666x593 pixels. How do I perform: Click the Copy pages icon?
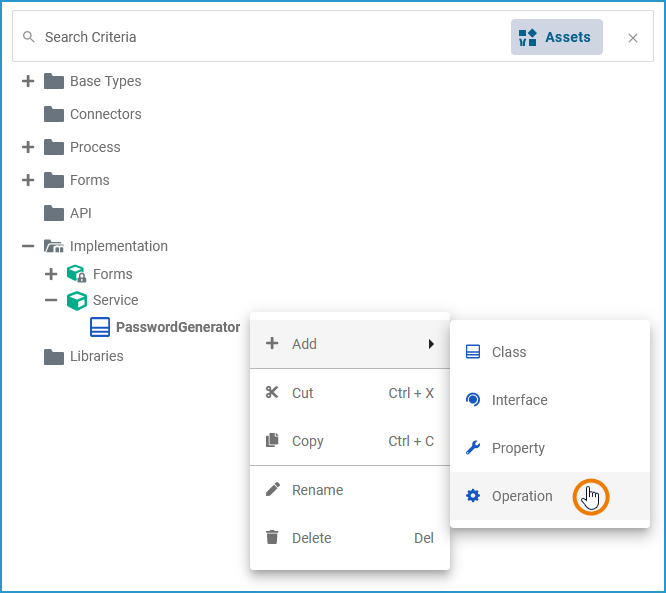[272, 441]
